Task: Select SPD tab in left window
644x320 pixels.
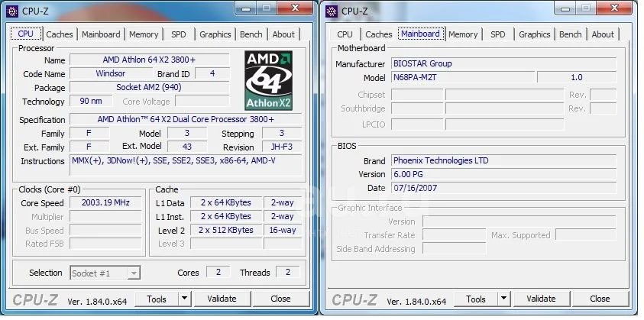Action: click(x=179, y=34)
